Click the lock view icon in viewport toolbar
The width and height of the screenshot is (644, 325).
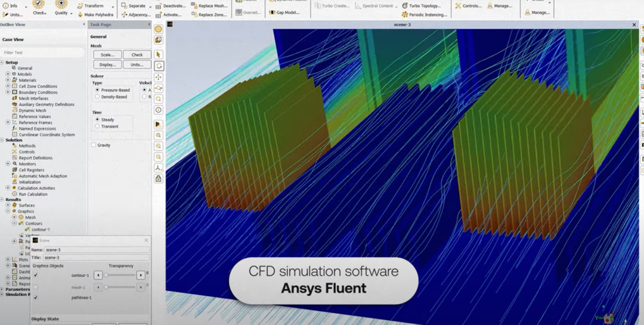159,179
